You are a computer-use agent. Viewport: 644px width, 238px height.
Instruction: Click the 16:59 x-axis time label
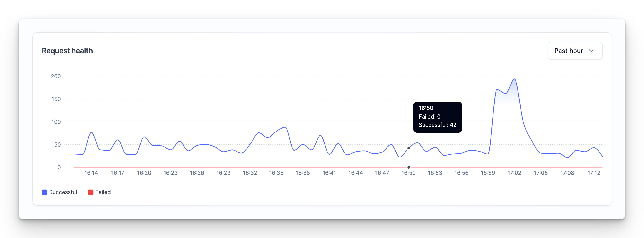click(488, 173)
